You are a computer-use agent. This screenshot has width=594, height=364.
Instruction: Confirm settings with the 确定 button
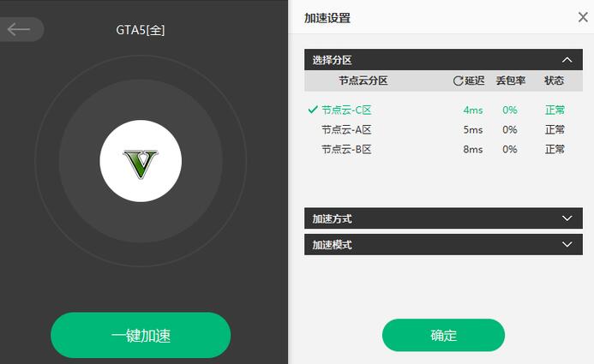tap(443, 335)
